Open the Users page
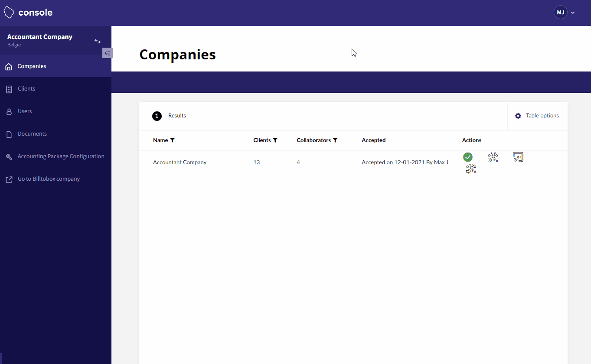 pos(56,111)
